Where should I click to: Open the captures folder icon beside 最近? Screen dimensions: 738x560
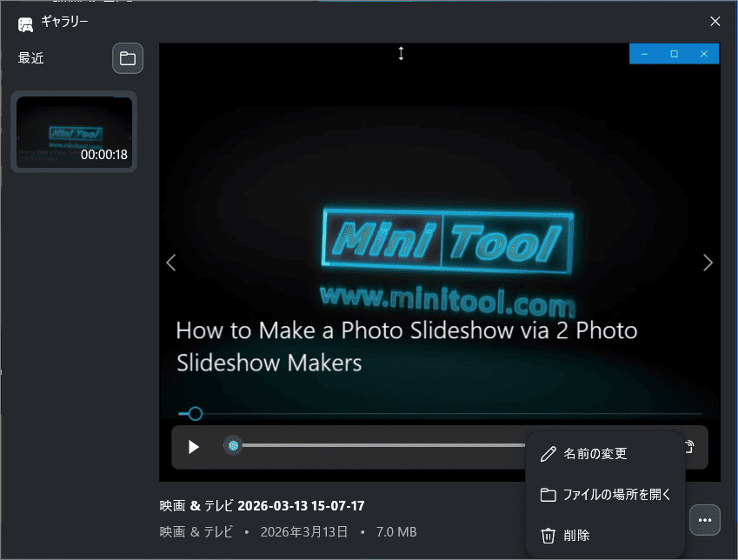pyautogui.click(x=128, y=58)
